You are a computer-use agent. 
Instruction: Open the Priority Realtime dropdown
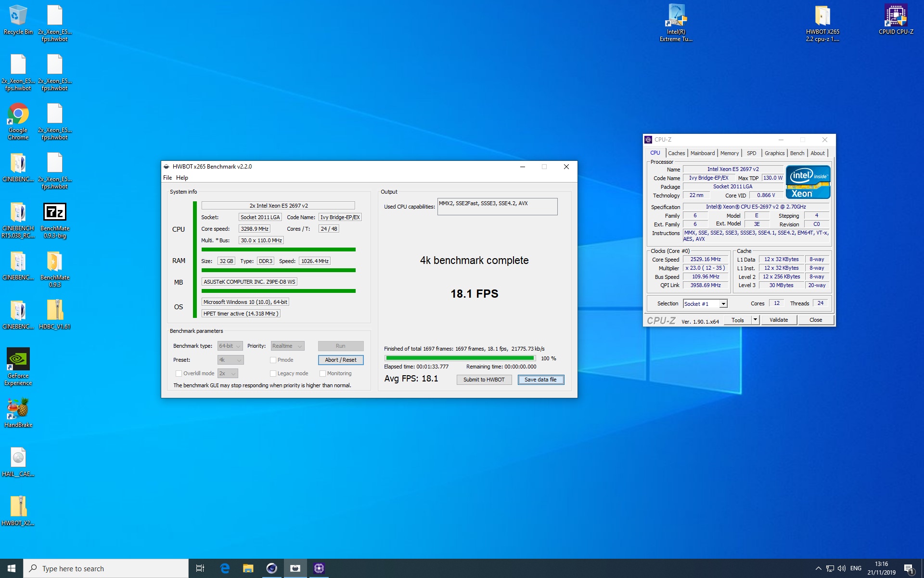click(287, 346)
